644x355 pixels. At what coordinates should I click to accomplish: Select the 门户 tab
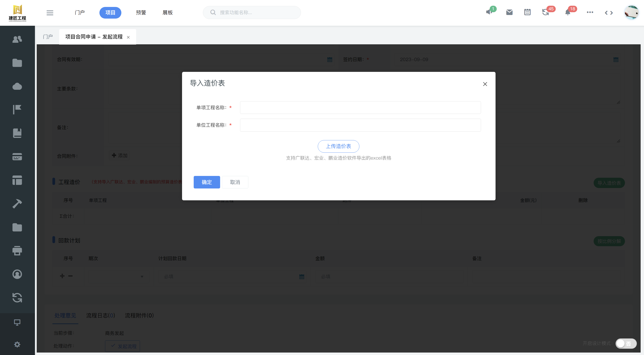click(48, 37)
